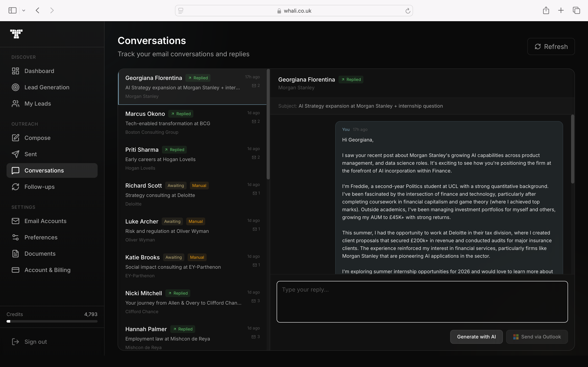Click the Credits progress bar

pyautogui.click(x=52, y=321)
